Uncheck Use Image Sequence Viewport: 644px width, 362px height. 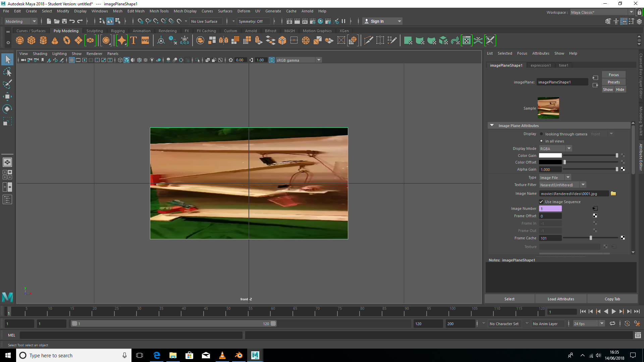click(x=541, y=201)
